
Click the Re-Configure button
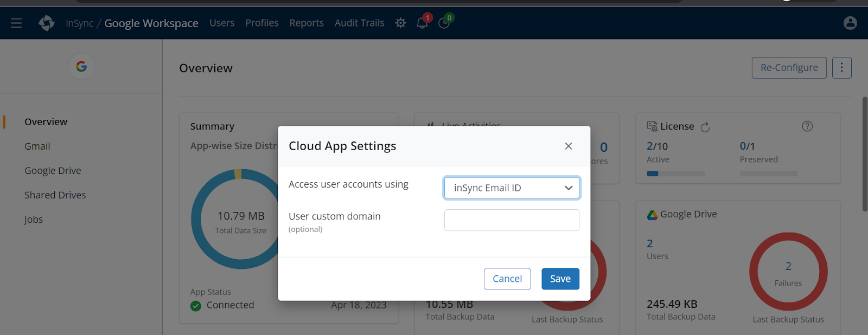pyautogui.click(x=789, y=68)
